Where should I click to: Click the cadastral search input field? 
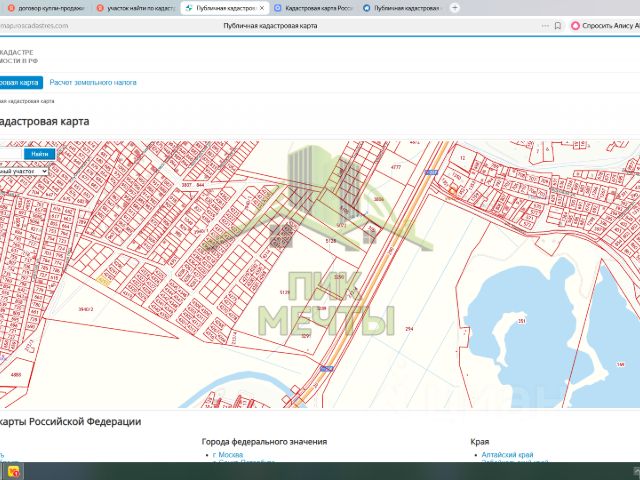[x=10, y=154]
